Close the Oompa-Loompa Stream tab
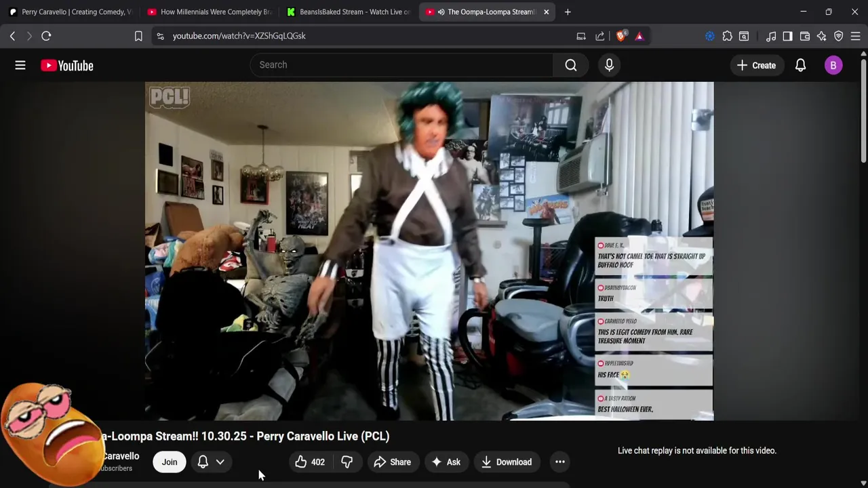This screenshot has height=488, width=868. pyautogui.click(x=546, y=12)
